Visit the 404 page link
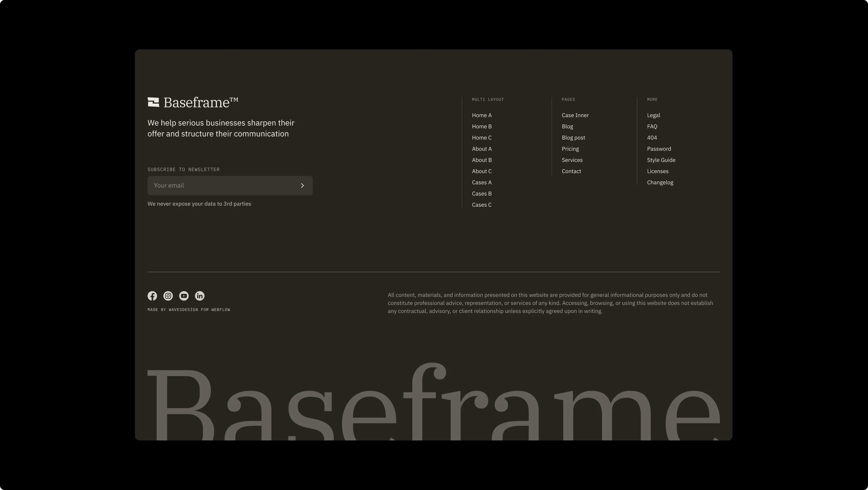This screenshot has width=868, height=490. (x=652, y=137)
